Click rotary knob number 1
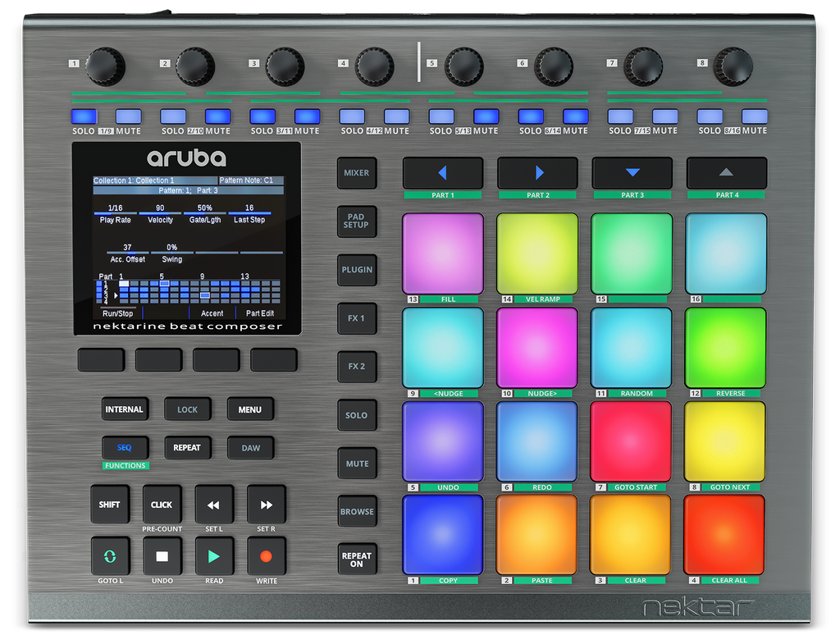 click(x=106, y=66)
